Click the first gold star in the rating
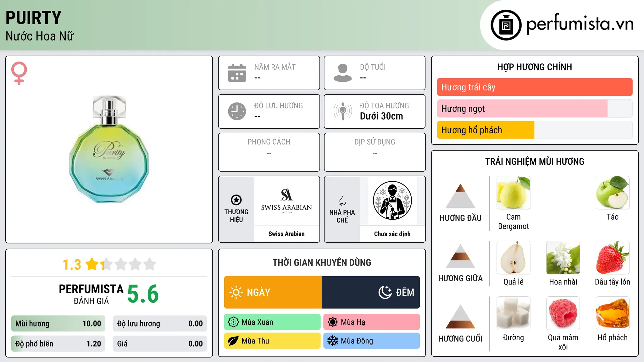This screenshot has width=644, height=362. 92,264
